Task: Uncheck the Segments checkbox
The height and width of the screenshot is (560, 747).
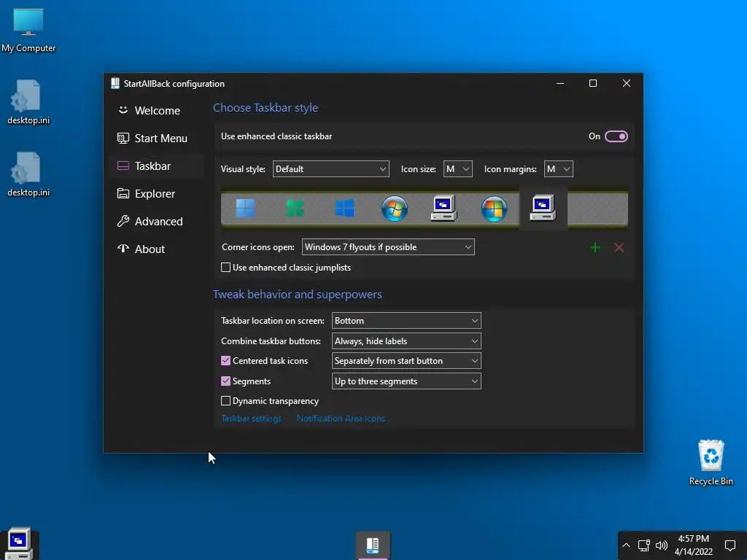Action: pos(226,381)
